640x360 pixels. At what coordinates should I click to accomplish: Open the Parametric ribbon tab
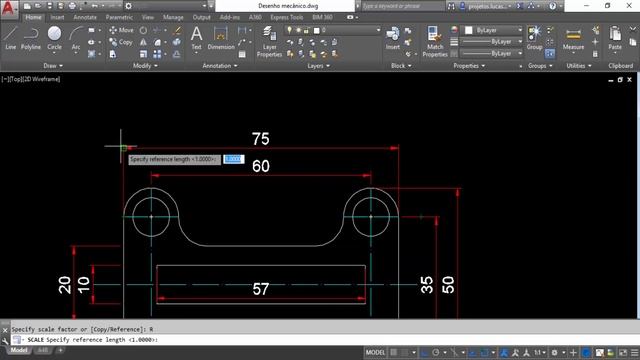click(x=119, y=17)
